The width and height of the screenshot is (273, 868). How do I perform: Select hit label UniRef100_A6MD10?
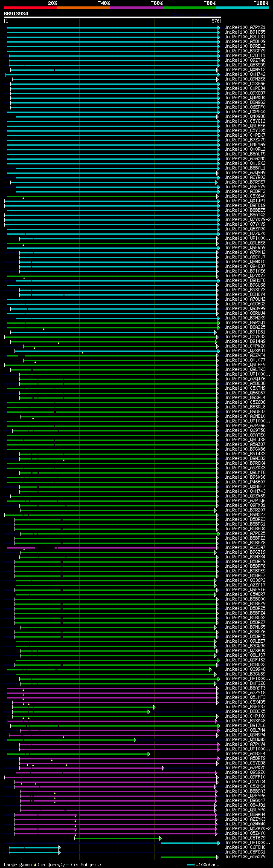[x=245, y=417]
